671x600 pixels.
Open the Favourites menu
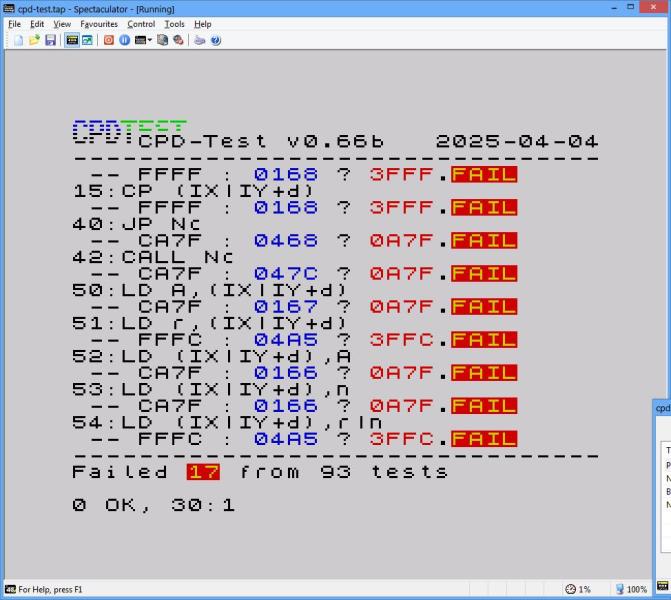pos(98,24)
